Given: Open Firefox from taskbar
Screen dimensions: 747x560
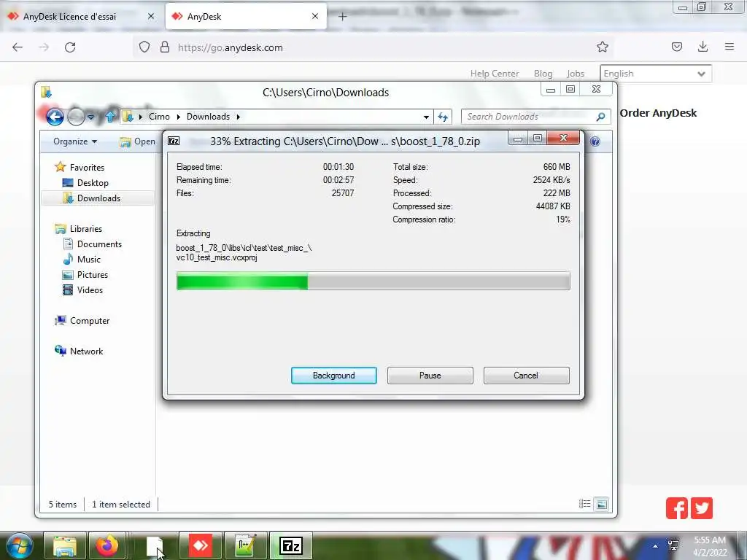Looking at the screenshot, I should pos(107,545).
